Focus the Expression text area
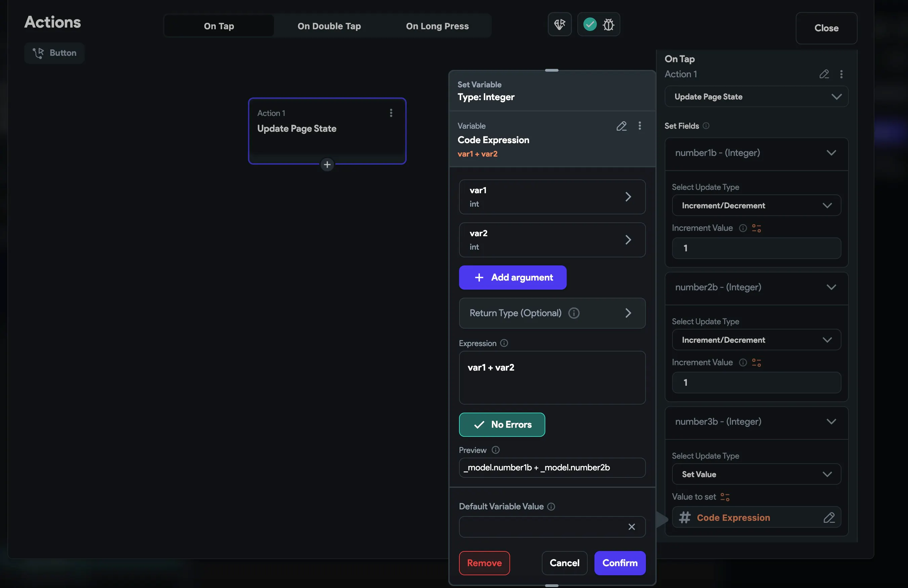 (552, 377)
